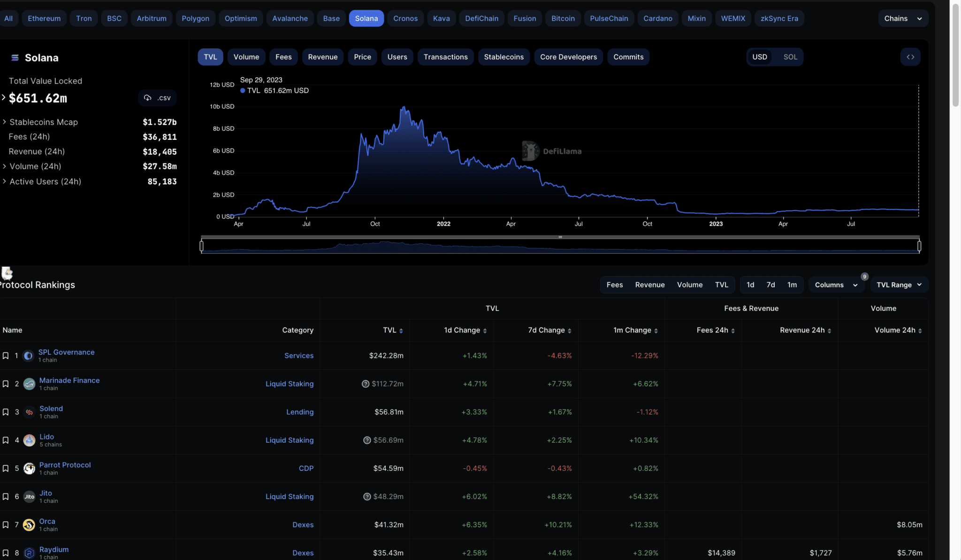
Task: Toggle the Revenue column group
Action: coord(649,285)
